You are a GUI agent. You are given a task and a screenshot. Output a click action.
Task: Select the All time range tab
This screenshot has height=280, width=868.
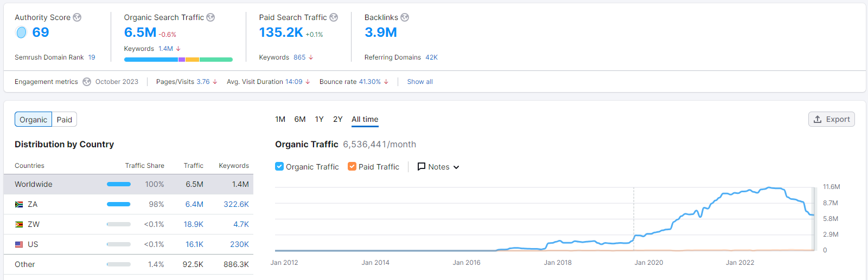point(365,119)
